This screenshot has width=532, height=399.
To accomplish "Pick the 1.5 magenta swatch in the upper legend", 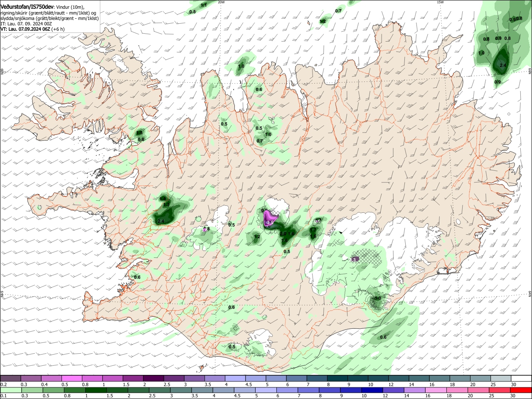I will tap(133, 379).
